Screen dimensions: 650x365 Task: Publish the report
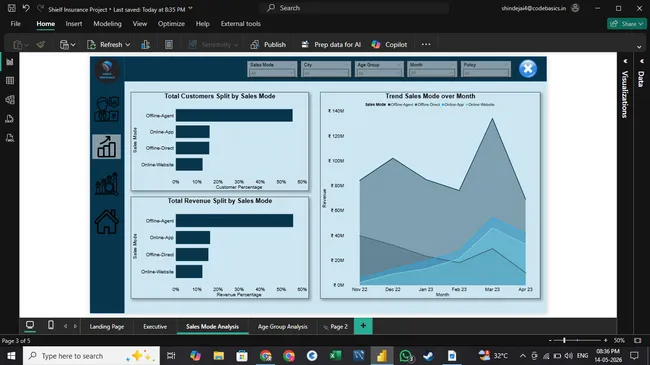pyautogui.click(x=268, y=44)
